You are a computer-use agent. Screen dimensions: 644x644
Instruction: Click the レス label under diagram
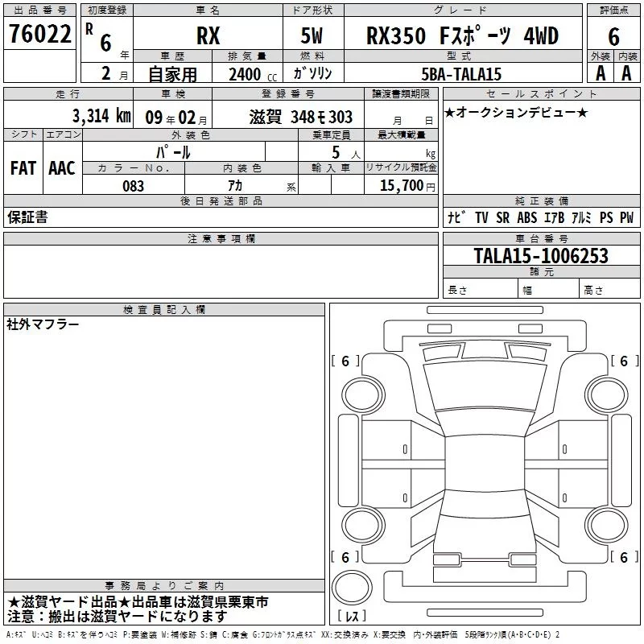(x=352, y=616)
